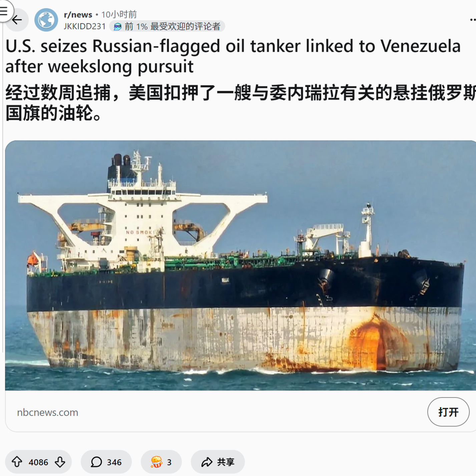The height and width of the screenshot is (476, 476).
Task: Click the top 1% commenter badge
Action: coord(167,26)
